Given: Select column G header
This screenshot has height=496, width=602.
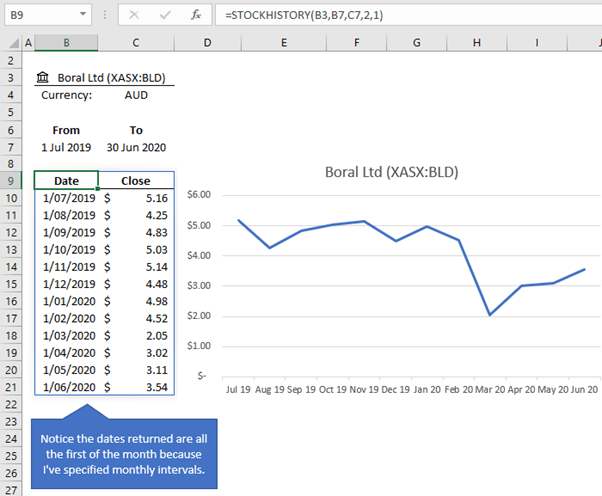Looking at the screenshot, I should [417, 43].
